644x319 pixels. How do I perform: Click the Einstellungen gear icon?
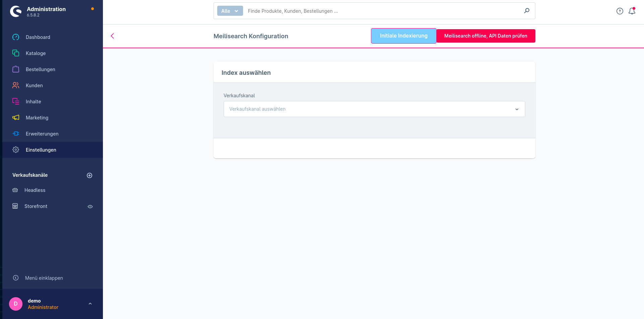16,150
